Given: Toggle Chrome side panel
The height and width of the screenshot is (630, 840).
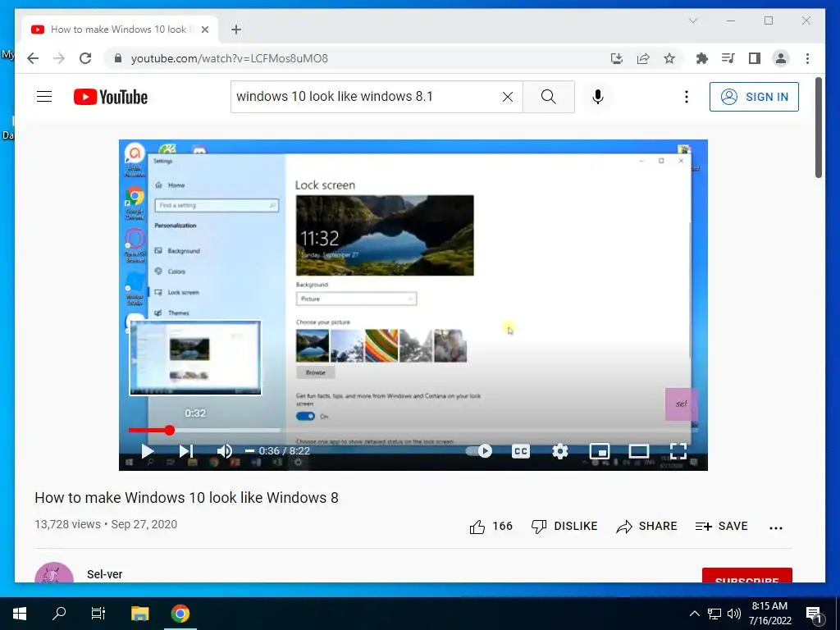Looking at the screenshot, I should [x=755, y=58].
